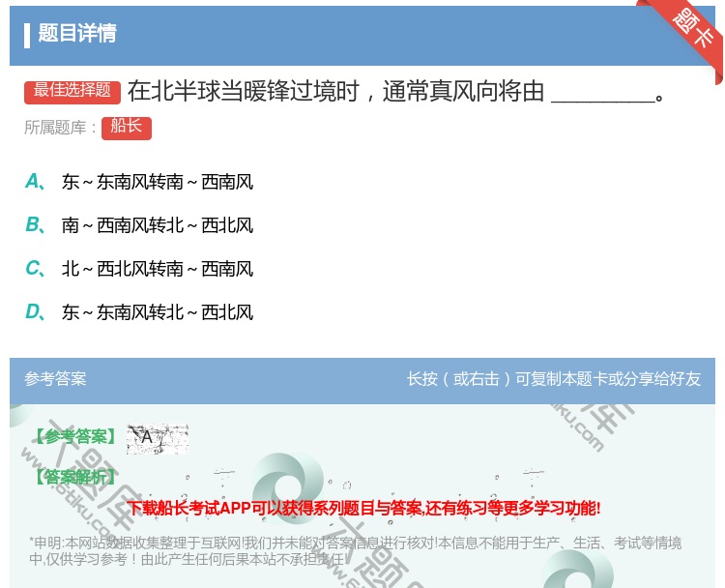Click the 长按（或右击）可复制本题卡 hint text

pyautogui.click(x=554, y=379)
